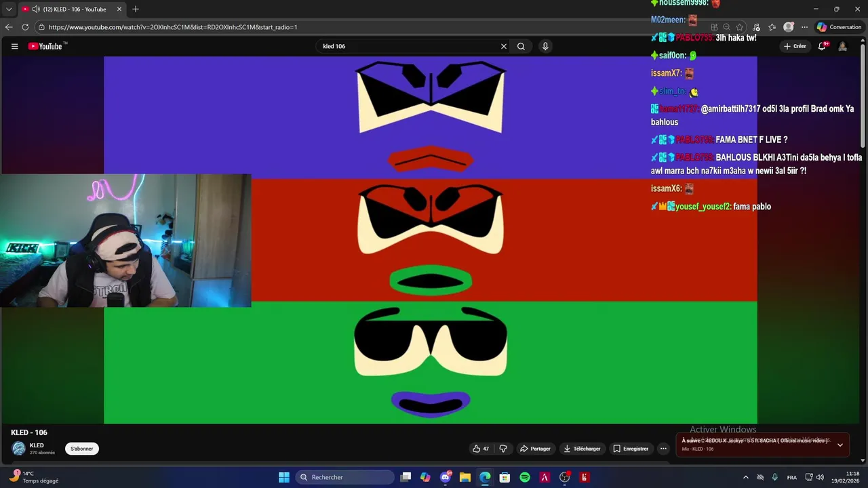Open the network status tray icon
The image size is (868, 488).
pyautogui.click(x=808, y=477)
